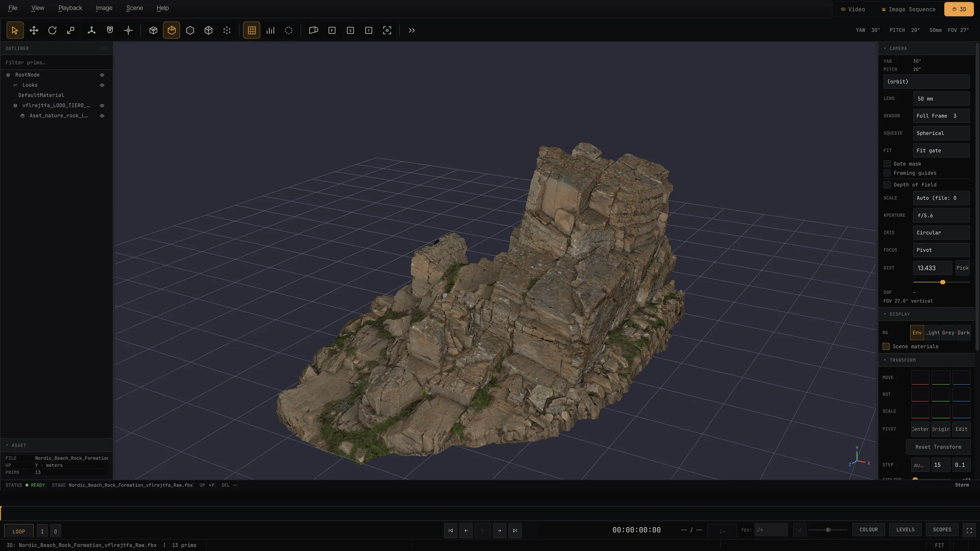The image size is (980, 551).
Task: Toggle the Scene materials checkbox
Action: [886, 347]
